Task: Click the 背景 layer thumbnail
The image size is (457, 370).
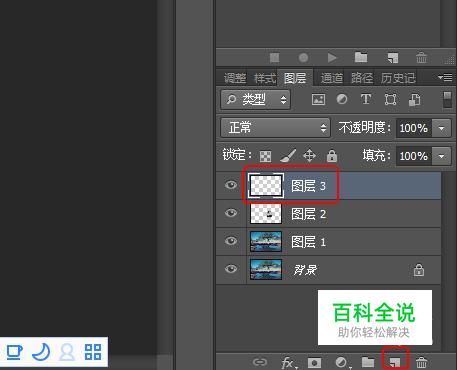Action: tap(266, 269)
